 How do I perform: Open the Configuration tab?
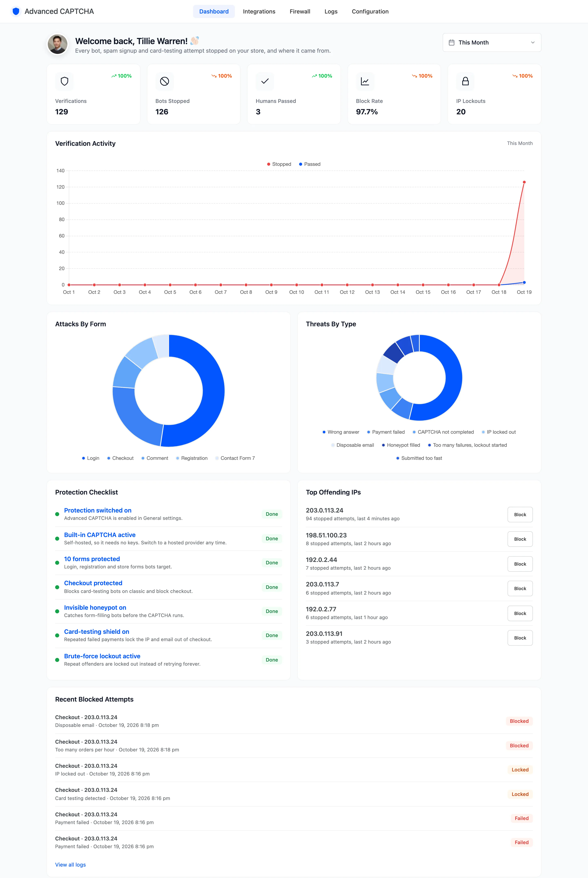[370, 11]
